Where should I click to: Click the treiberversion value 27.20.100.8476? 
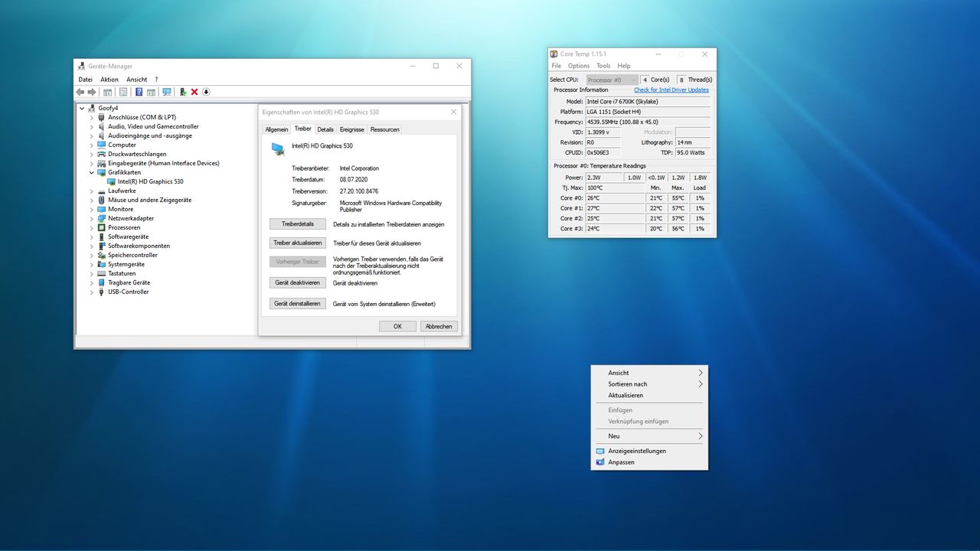point(359,191)
